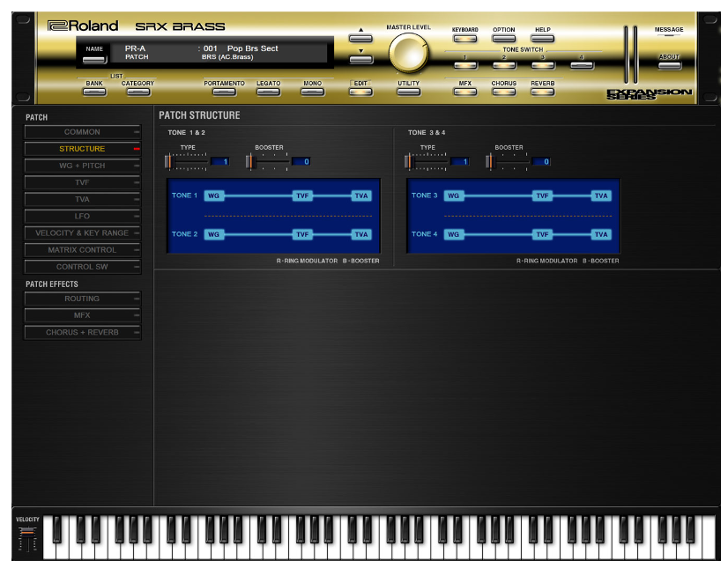Open the TVA section in the sidebar
Viewport: 728px width, 568px height.
[x=82, y=200]
